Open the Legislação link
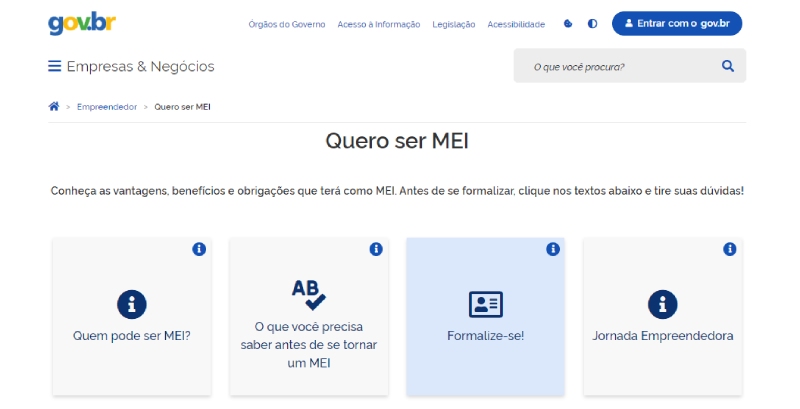Viewport: 800px width, 409px height. 454,24
